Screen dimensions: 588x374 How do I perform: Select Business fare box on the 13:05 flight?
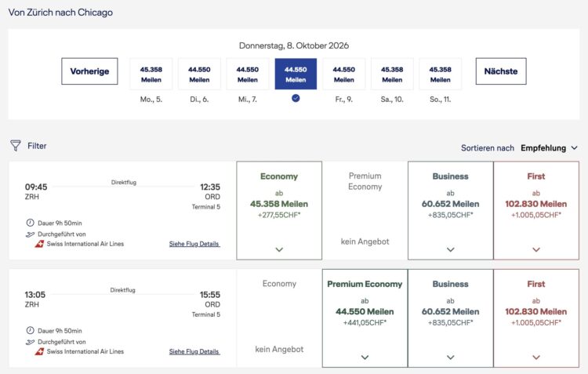(x=450, y=318)
